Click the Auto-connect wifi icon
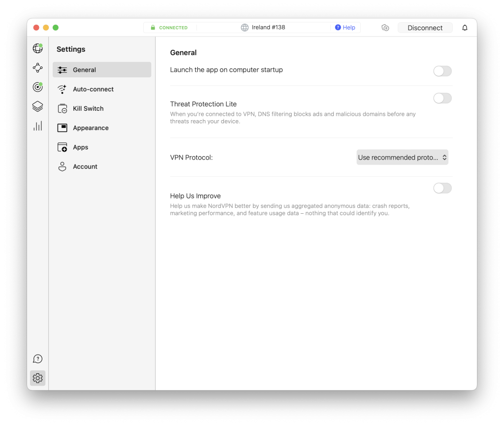 [62, 89]
